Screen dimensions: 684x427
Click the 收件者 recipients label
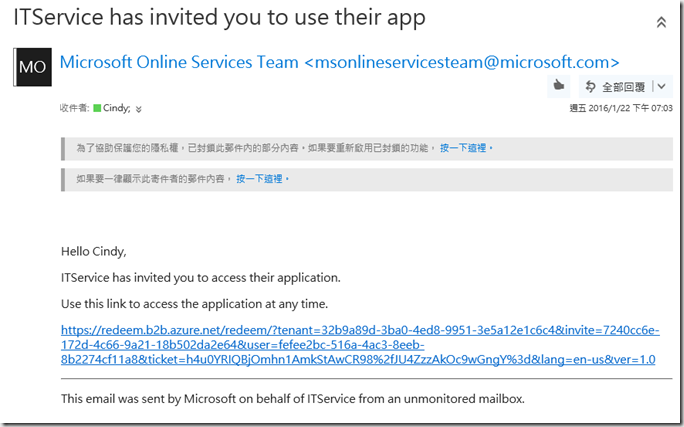click(x=75, y=108)
